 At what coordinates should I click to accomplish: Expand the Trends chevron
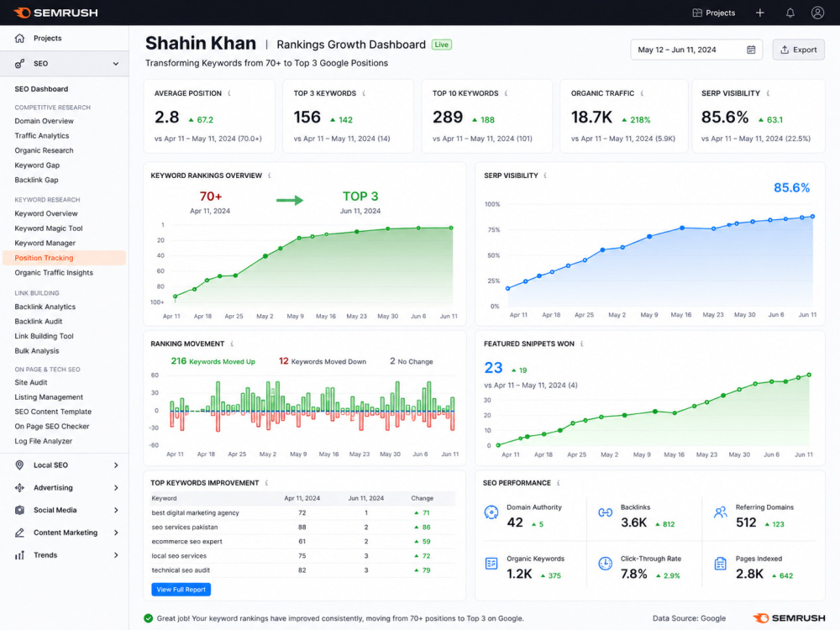coord(116,555)
